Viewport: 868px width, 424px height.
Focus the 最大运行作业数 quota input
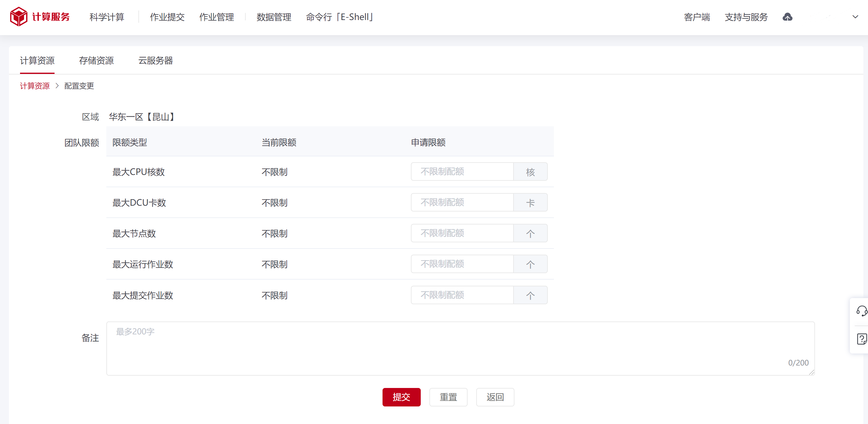point(462,264)
